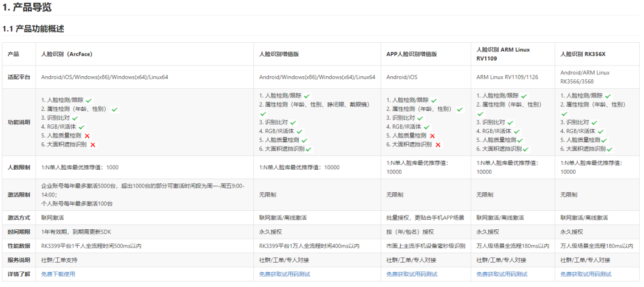Viewport: 644px width, 287px height.
Task: Click the row label 详情了解
Action: click(x=19, y=274)
